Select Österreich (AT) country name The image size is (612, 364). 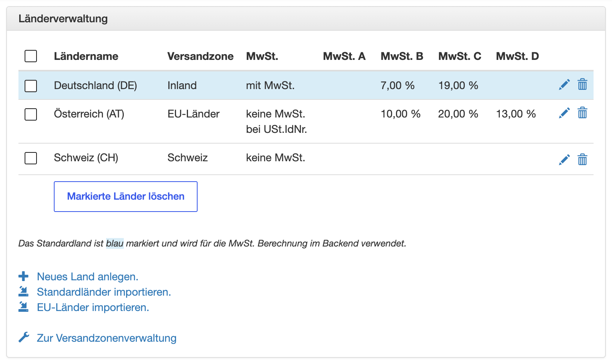(89, 114)
